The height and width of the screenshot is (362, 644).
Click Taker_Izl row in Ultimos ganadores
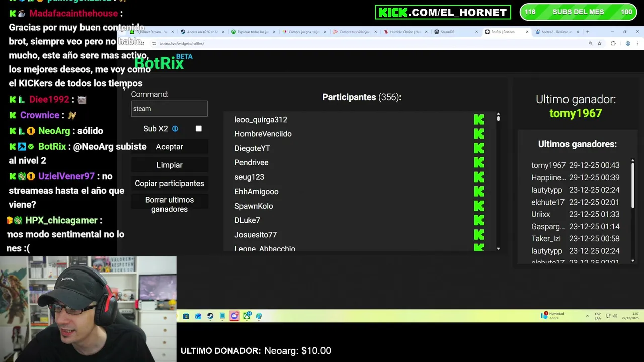[576, 239]
